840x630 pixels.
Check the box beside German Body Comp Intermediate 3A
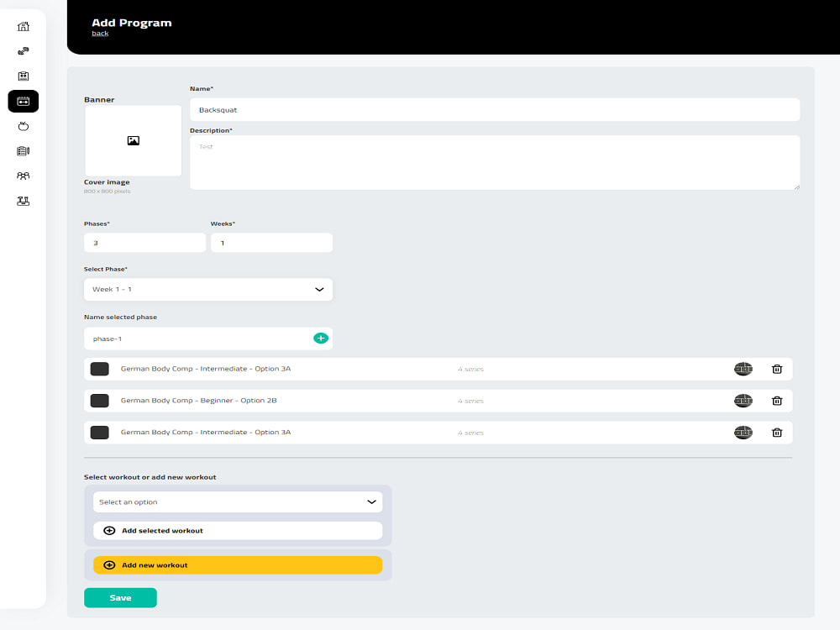click(x=99, y=369)
